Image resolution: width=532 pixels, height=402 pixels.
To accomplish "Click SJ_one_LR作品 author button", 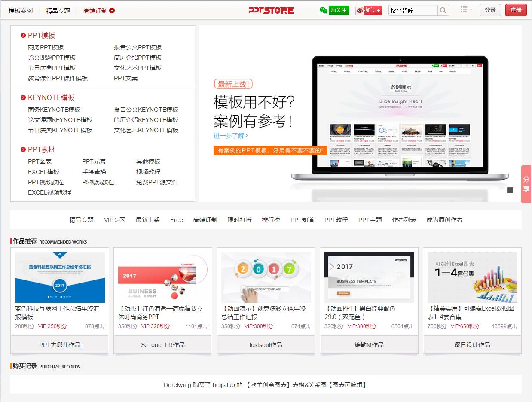I will pos(163,345).
